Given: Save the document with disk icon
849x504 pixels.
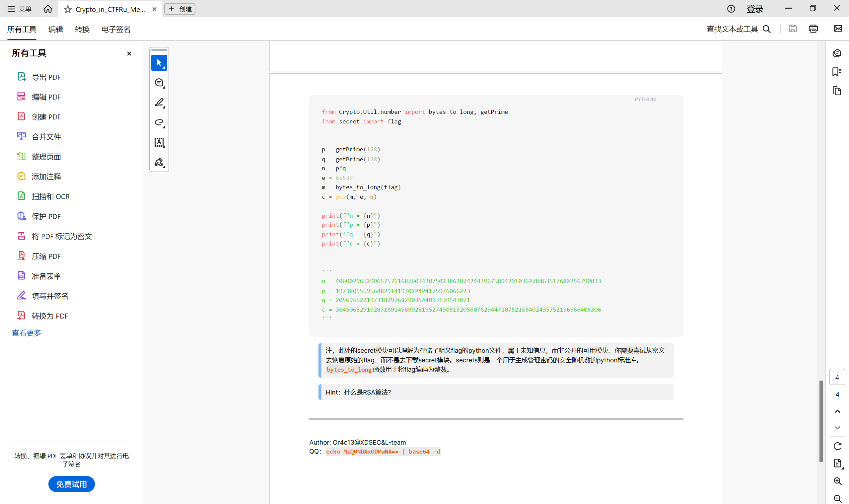Looking at the screenshot, I should tap(792, 29).
